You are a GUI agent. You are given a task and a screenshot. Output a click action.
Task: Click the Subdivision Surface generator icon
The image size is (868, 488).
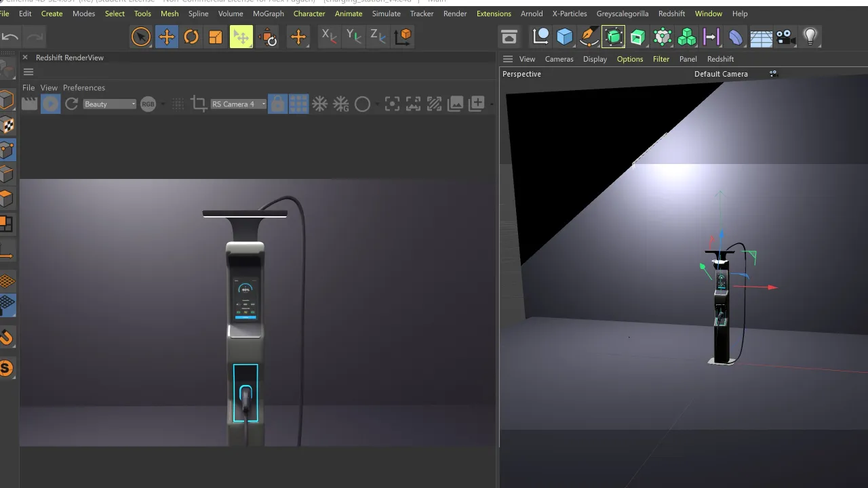pos(613,37)
